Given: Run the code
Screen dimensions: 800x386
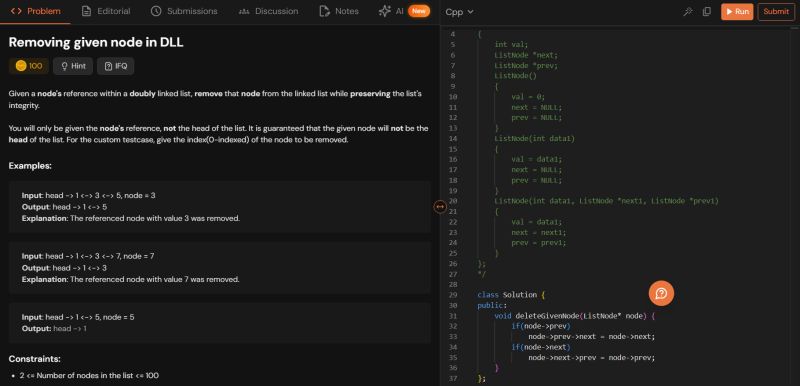Looking at the screenshot, I should [737, 12].
